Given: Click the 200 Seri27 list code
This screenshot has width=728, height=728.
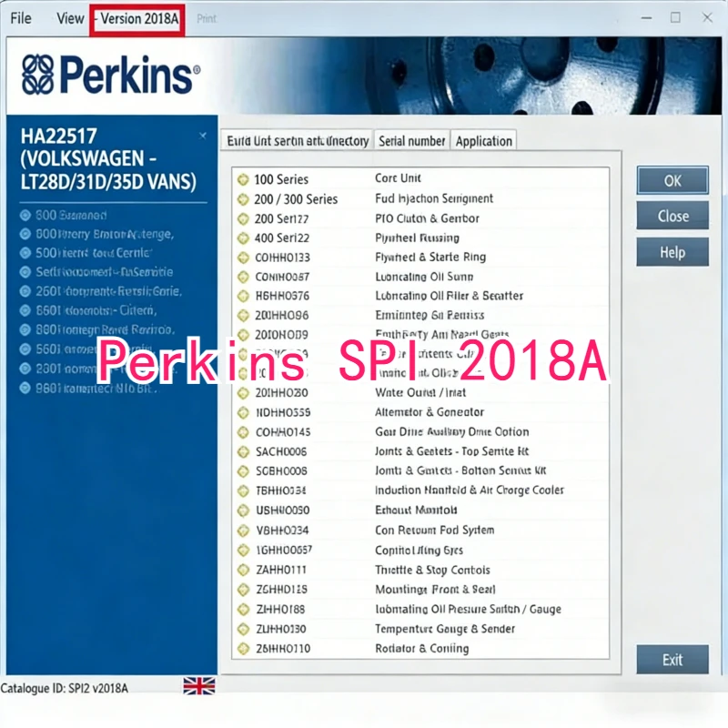Looking at the screenshot, I should [281, 218].
